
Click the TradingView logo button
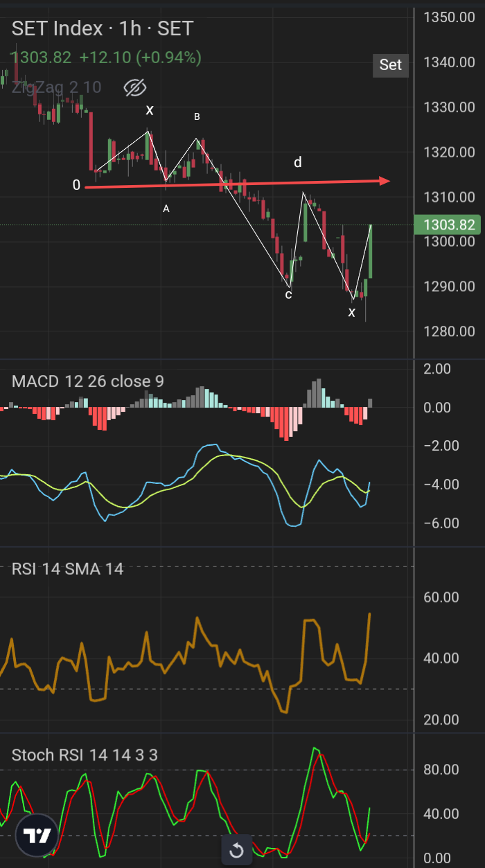(x=36, y=835)
